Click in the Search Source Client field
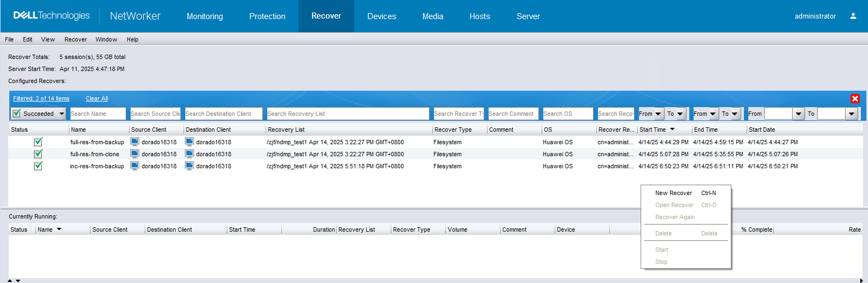This screenshot has height=283, width=868. 155,114
